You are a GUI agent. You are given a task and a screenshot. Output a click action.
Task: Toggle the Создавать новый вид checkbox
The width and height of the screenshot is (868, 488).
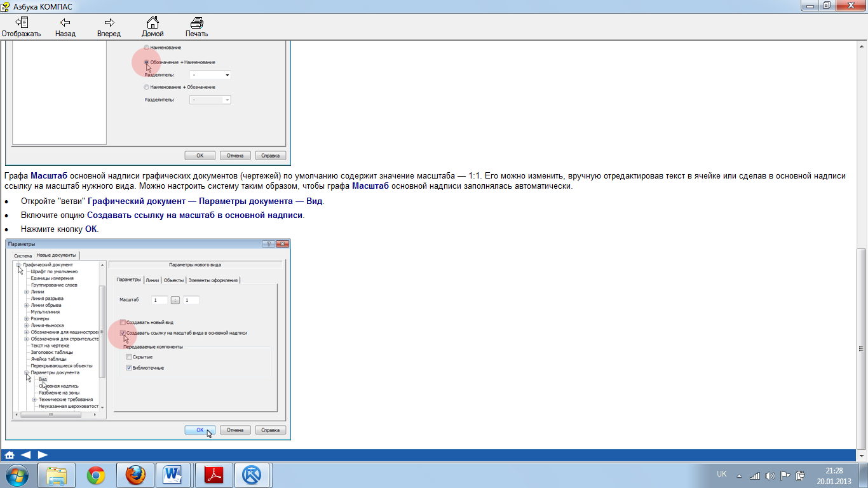pos(123,322)
